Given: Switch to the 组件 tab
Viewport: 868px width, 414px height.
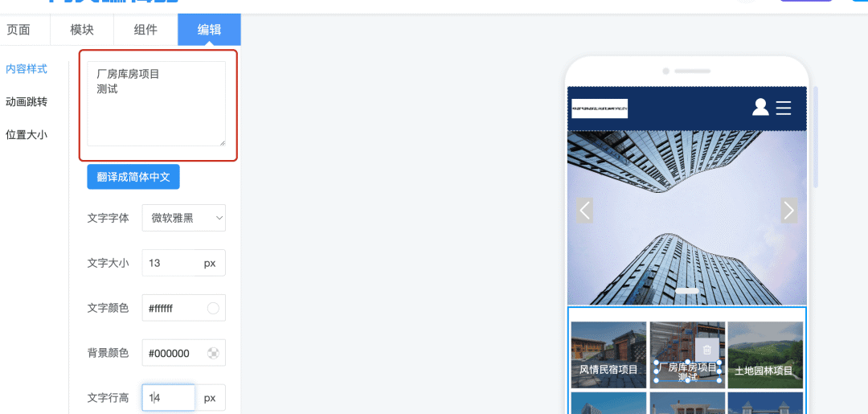Looking at the screenshot, I should (x=145, y=30).
